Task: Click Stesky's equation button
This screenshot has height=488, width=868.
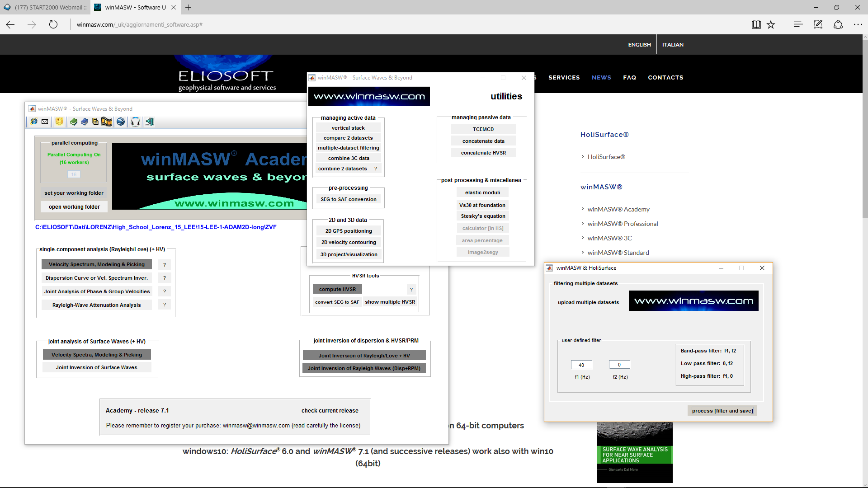Action: coord(482,216)
